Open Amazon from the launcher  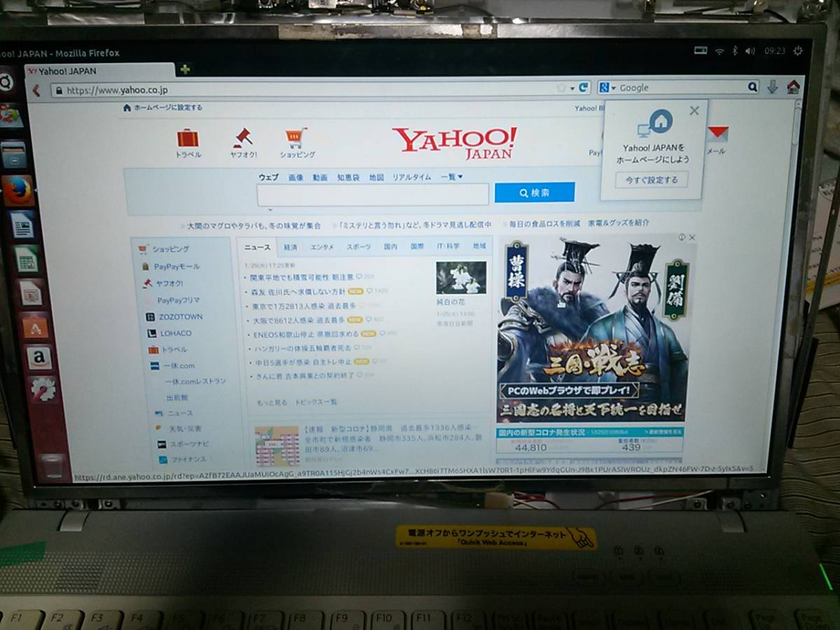point(39,358)
